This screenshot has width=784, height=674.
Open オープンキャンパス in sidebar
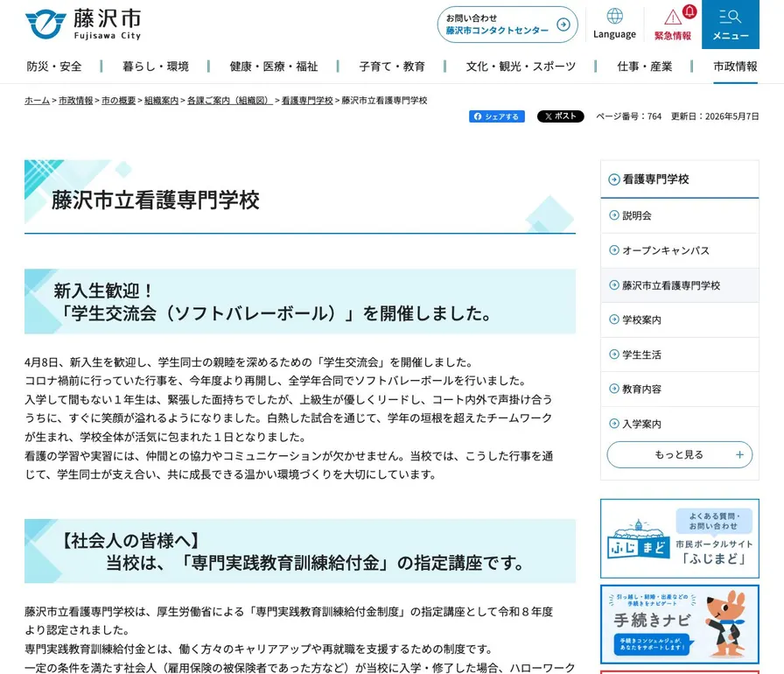[x=680, y=250]
